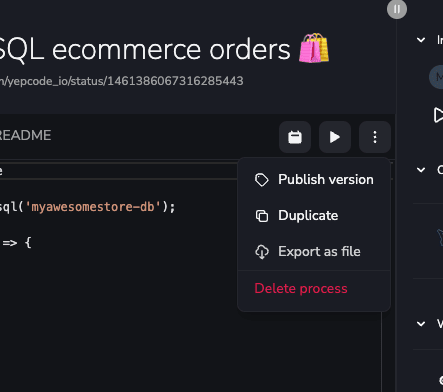This screenshot has width=443, height=392.
Task: Click the 'myawesomestore-db' string in the code
Action: [93, 207]
